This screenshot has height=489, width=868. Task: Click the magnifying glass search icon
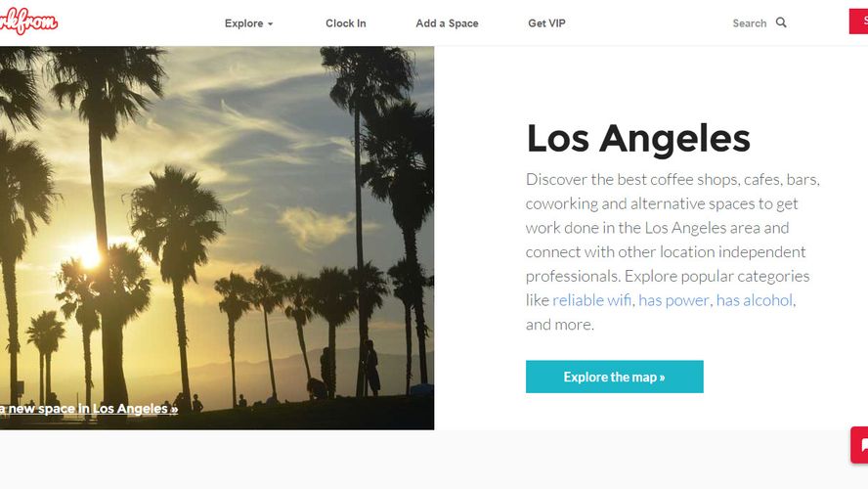[781, 22]
